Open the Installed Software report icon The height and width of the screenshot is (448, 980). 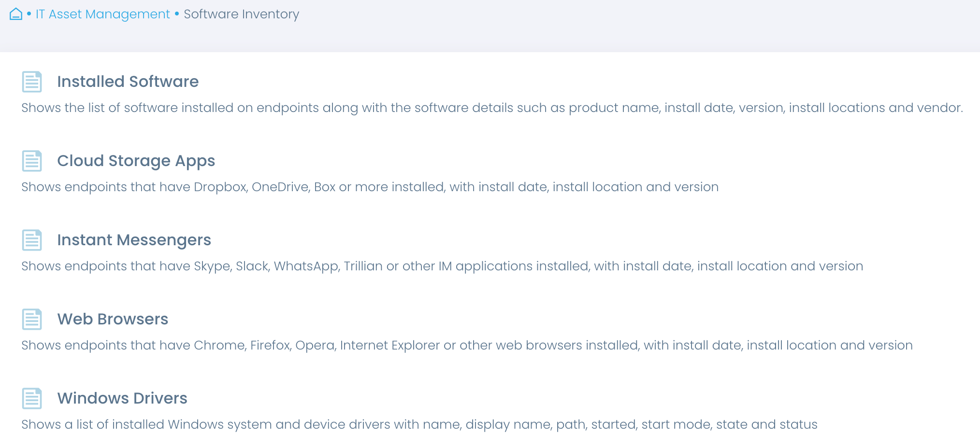(32, 82)
